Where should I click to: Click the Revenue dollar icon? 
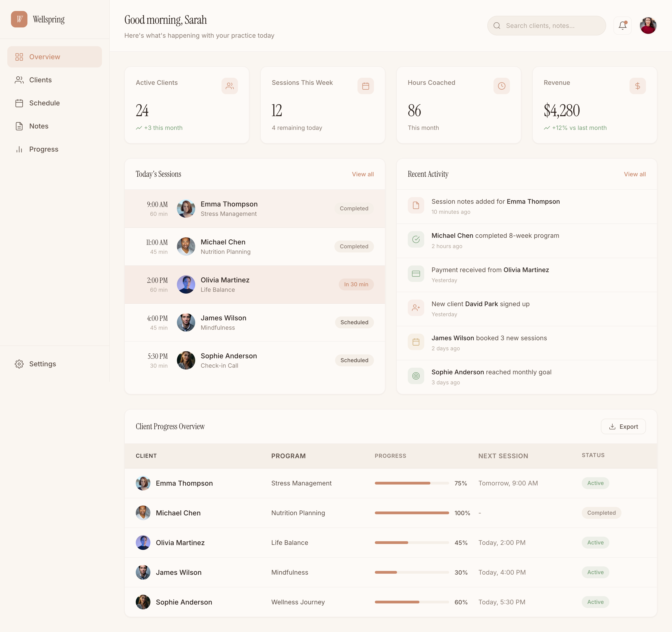tap(638, 86)
